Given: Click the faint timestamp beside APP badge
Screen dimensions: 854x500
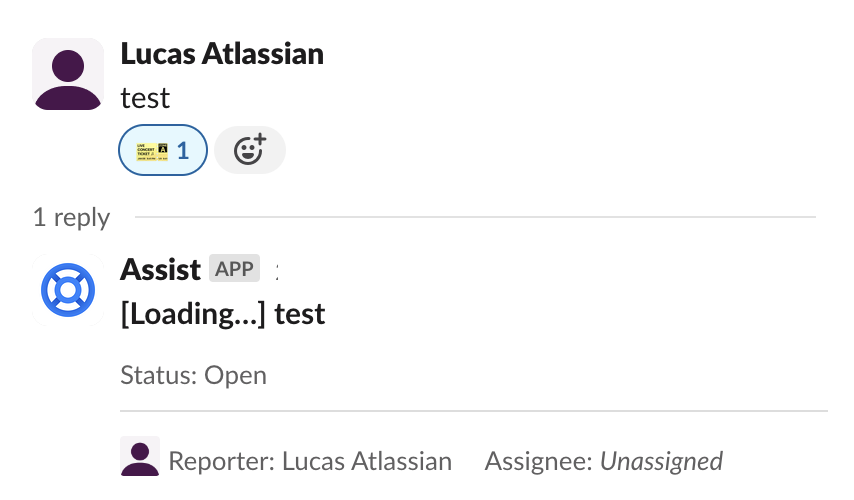Looking at the screenshot, I should [277, 269].
